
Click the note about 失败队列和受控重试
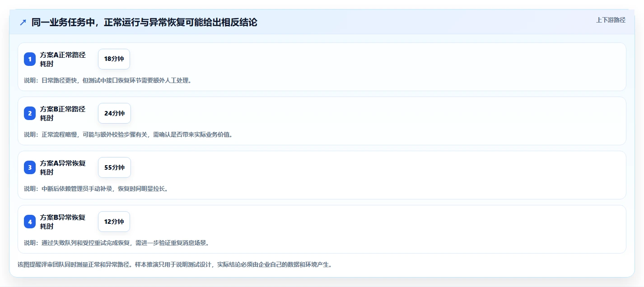coord(117,243)
